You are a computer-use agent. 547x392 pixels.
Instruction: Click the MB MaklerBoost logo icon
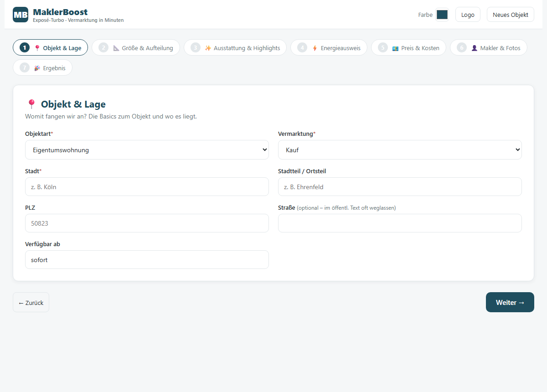[21, 15]
